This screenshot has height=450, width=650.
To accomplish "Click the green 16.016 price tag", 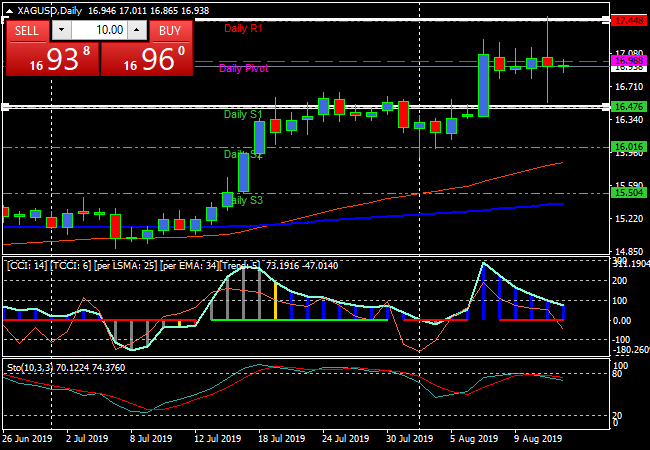I will 628,147.
